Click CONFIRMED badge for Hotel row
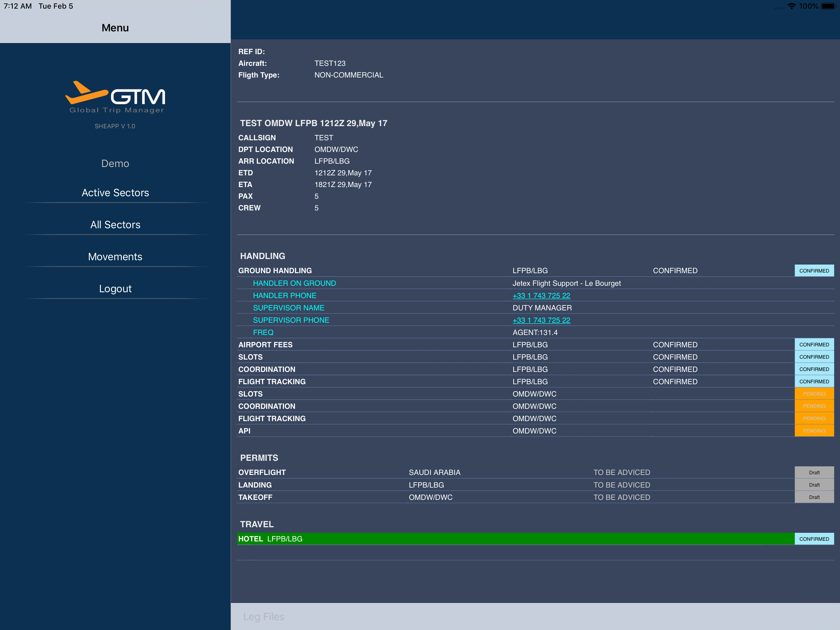Screen dimensions: 840x630 814,539
